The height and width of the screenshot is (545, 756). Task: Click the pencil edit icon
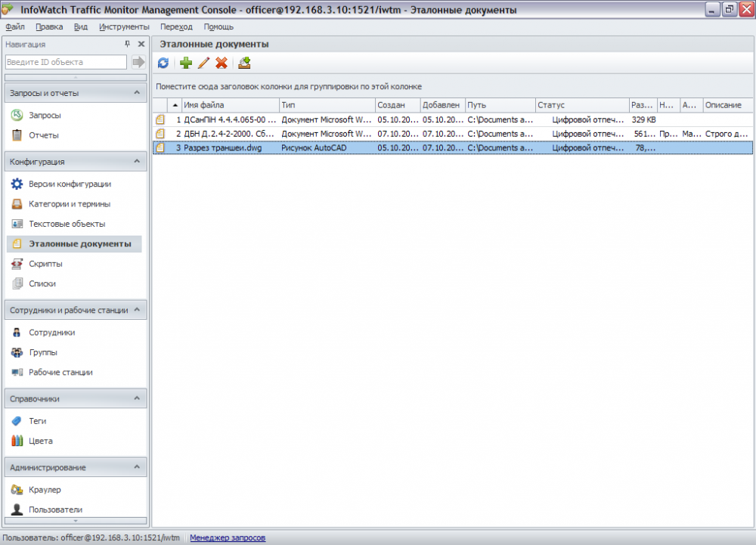pyautogui.click(x=203, y=63)
